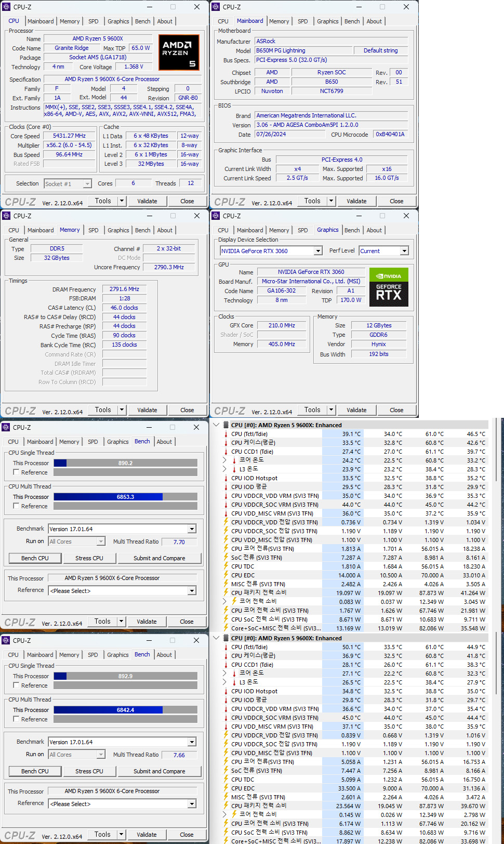Viewport: 504px width, 844px height.
Task: Switch to Graphics tab in Bench window scoring 890.2
Action: click(118, 442)
